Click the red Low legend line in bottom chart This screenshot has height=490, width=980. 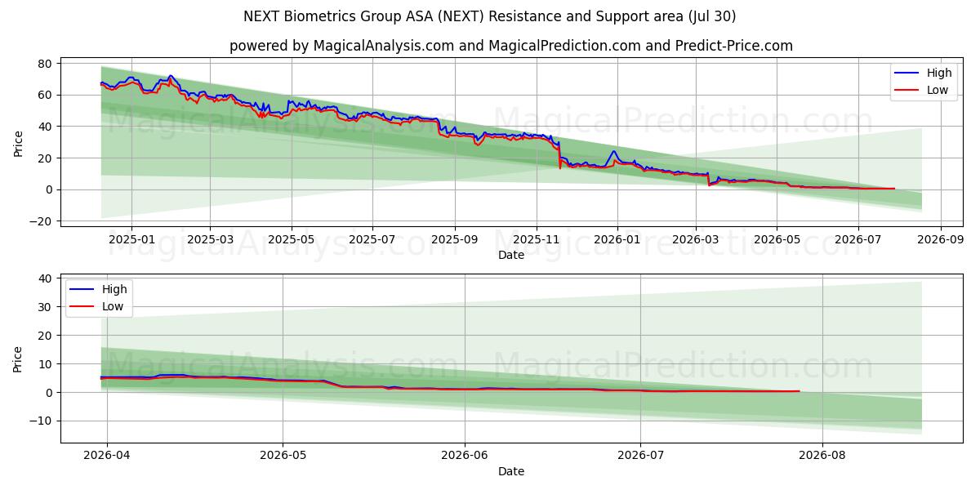tap(82, 307)
